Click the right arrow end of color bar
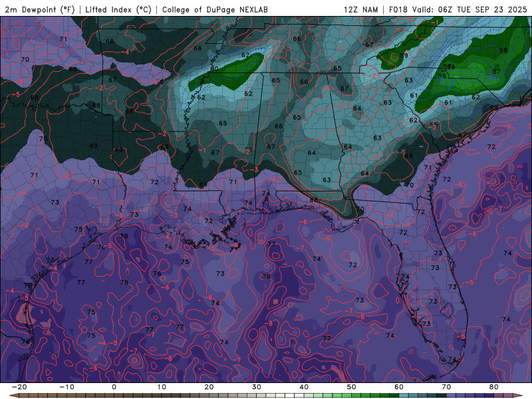 [518, 396]
